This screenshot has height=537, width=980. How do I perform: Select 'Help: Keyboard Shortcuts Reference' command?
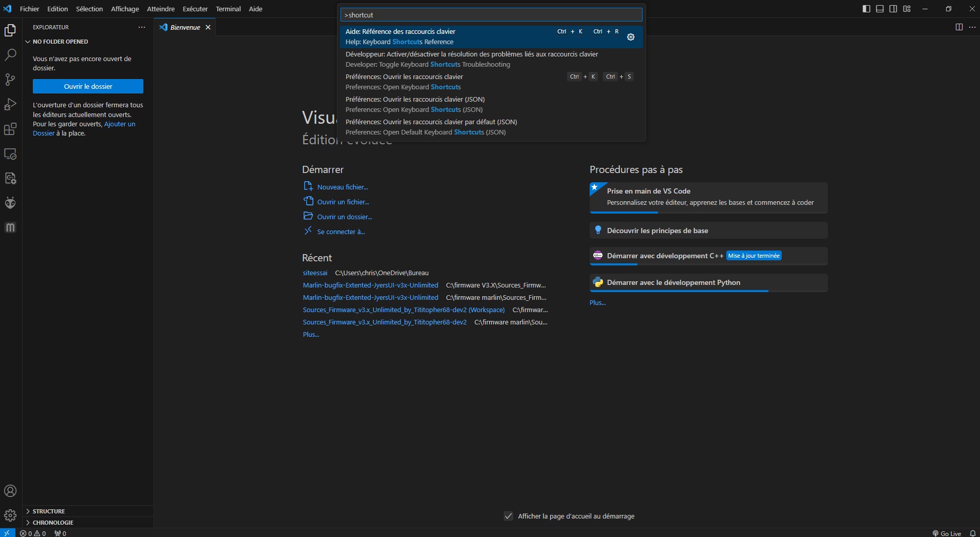pos(492,36)
